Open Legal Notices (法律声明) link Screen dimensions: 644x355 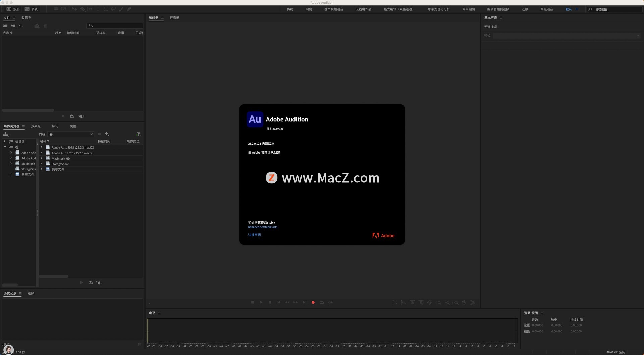(x=254, y=235)
